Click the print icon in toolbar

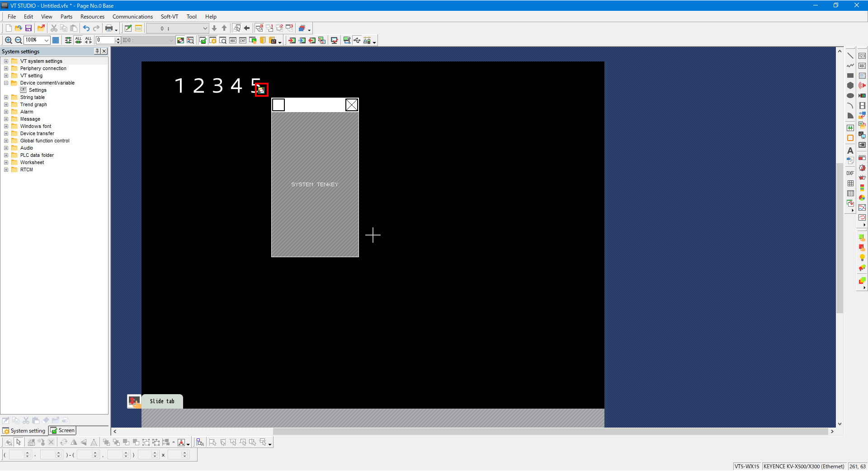point(109,28)
